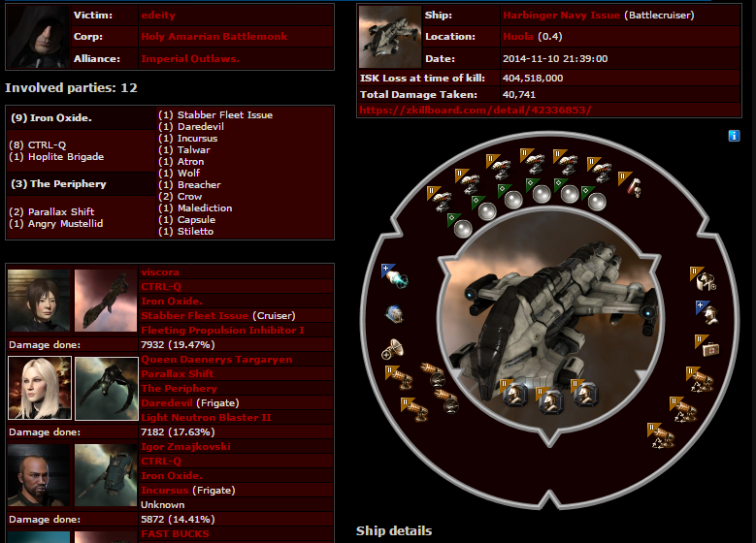Open the red Daredevil (Frigate) ship link

pyautogui.click(x=167, y=402)
